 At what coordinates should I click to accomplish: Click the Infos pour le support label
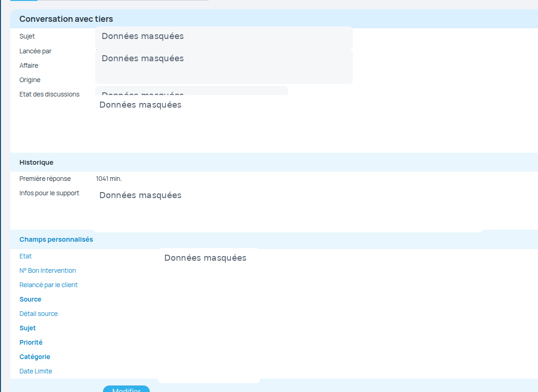click(x=49, y=193)
